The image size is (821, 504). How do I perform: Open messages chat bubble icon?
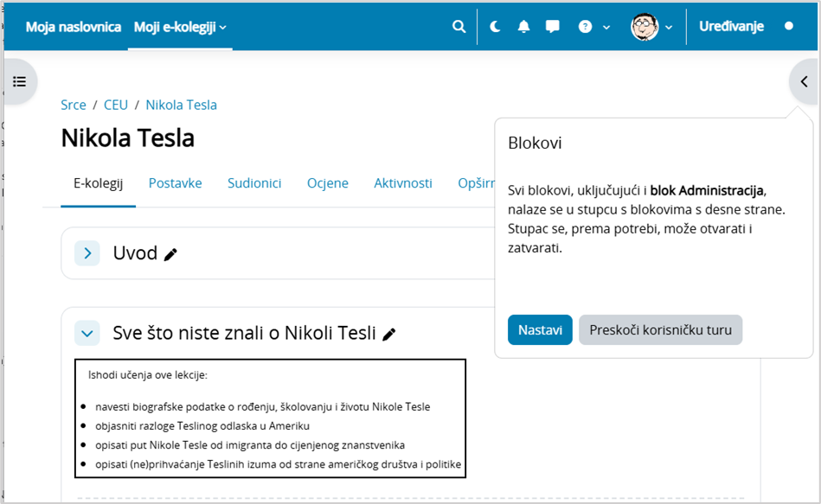pos(552,27)
